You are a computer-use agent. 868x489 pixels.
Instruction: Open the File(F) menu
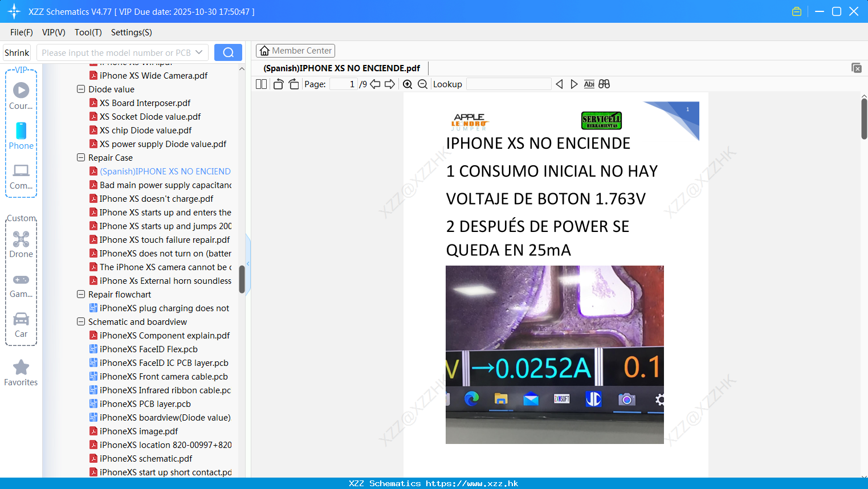(x=22, y=32)
